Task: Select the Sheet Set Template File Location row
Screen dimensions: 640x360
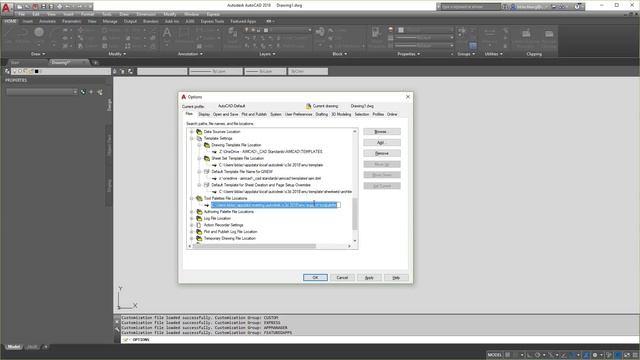Action: pos(238,158)
